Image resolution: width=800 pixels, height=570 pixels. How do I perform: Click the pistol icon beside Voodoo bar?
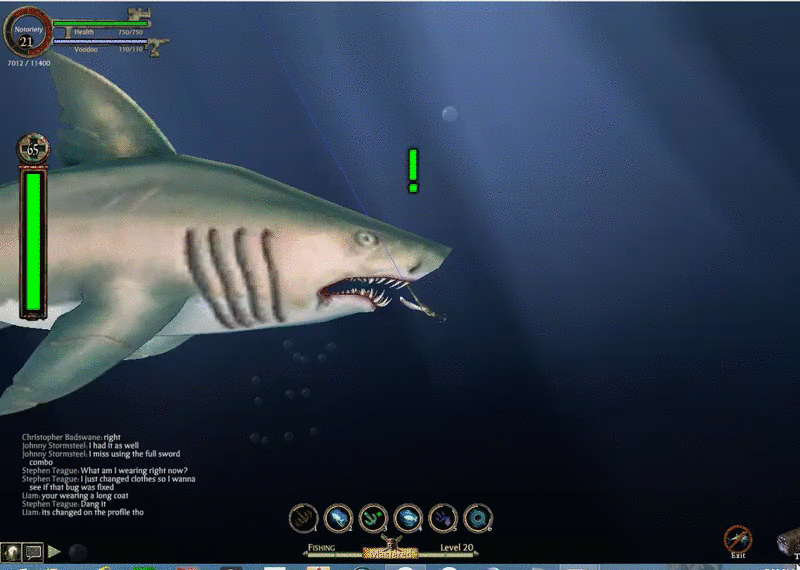coord(158,47)
